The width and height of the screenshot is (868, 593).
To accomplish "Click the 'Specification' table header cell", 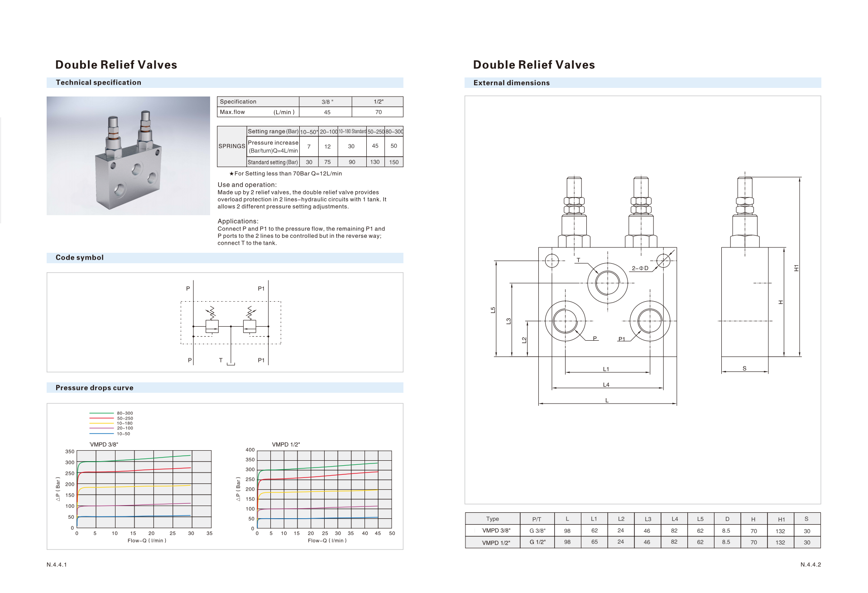I will [258, 101].
